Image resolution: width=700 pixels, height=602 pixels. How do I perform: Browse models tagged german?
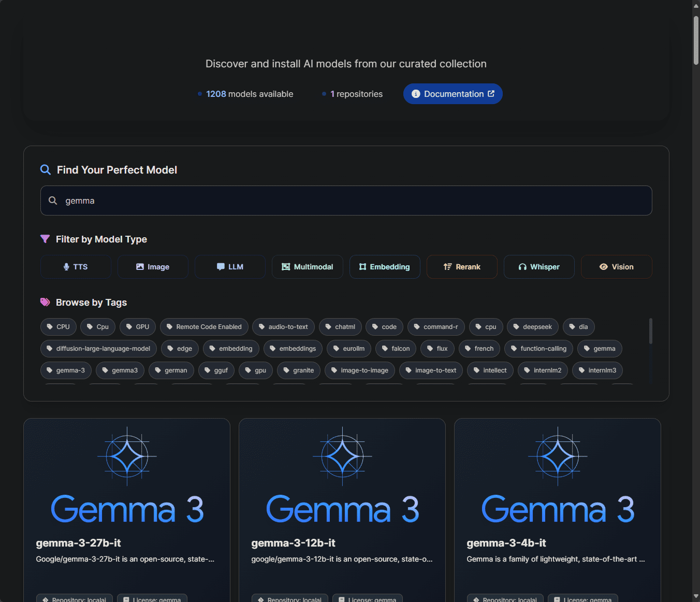[x=171, y=370]
